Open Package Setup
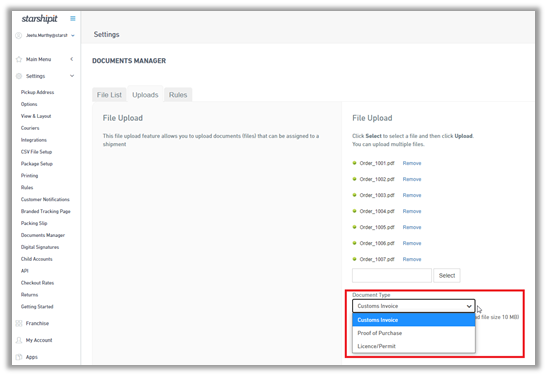Image resolution: width=547 pixels, height=376 pixels. coord(37,164)
